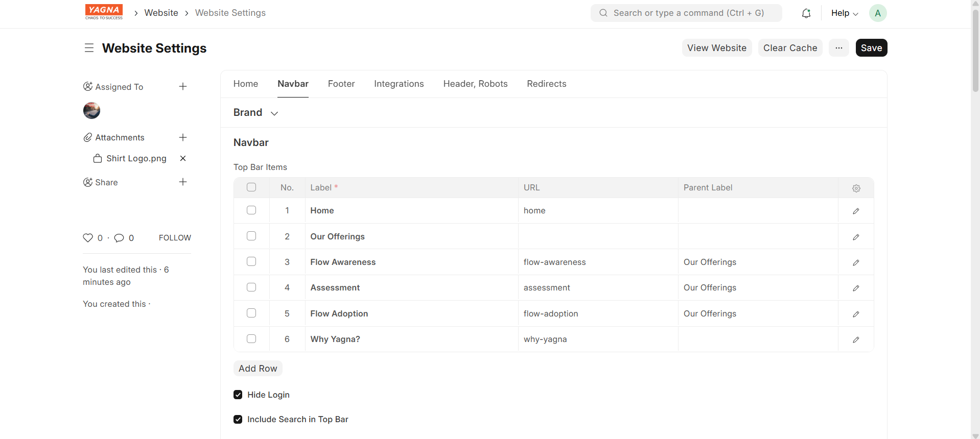Click pencil icon for Why Yagna? row

click(x=856, y=339)
